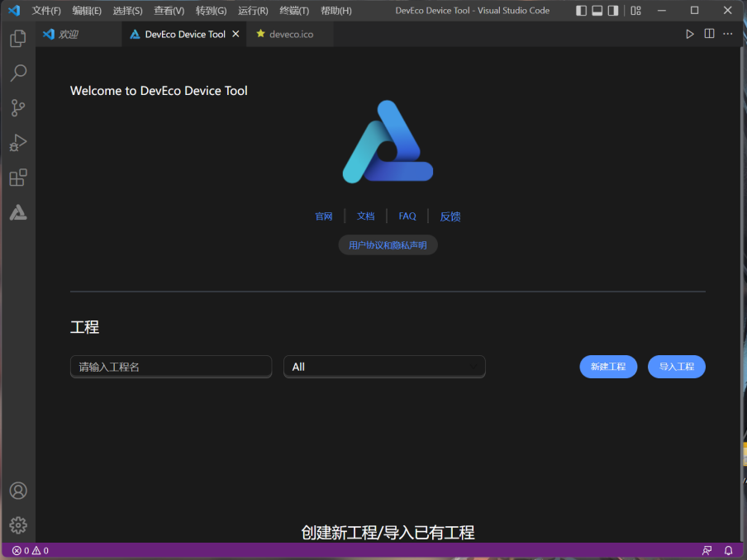Open the 转到(G) menu
Screen dimensions: 747x560
(211, 11)
